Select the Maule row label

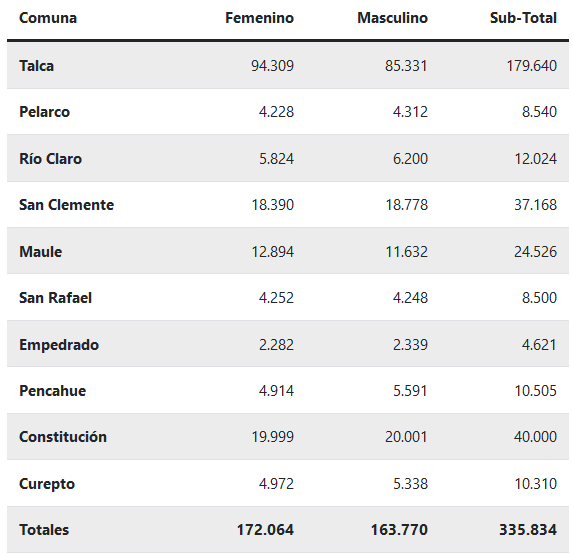click(41, 252)
